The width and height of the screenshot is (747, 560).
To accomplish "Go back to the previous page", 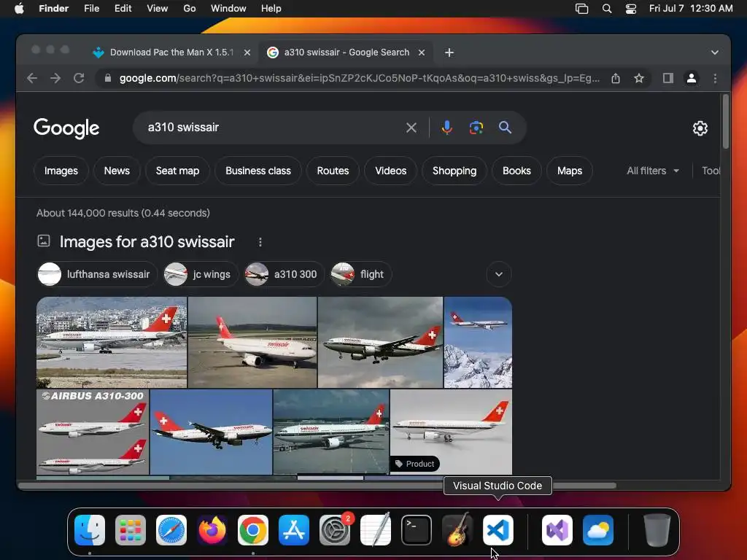I will 32,78.
